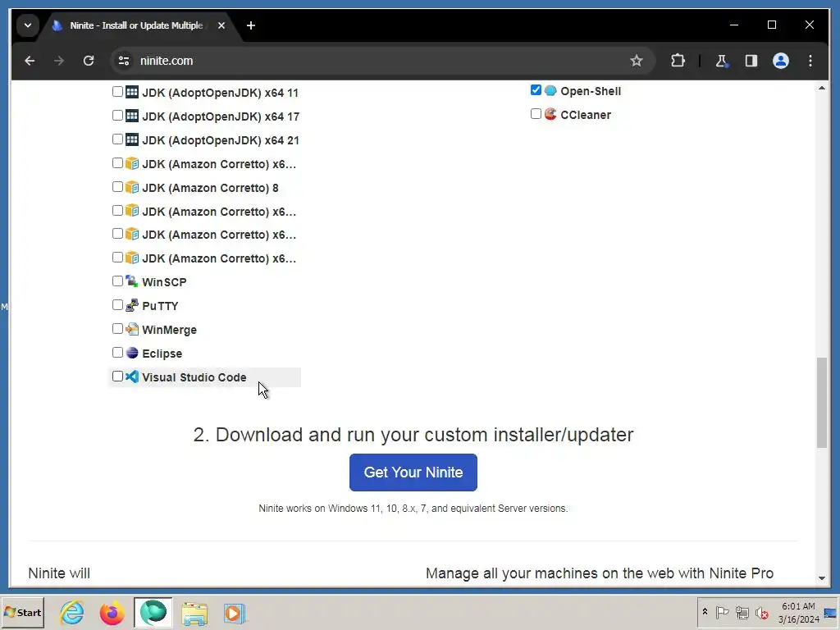The image size is (840, 630).
Task: Check JDK Amazon Corretto 8 checkbox
Action: (117, 186)
